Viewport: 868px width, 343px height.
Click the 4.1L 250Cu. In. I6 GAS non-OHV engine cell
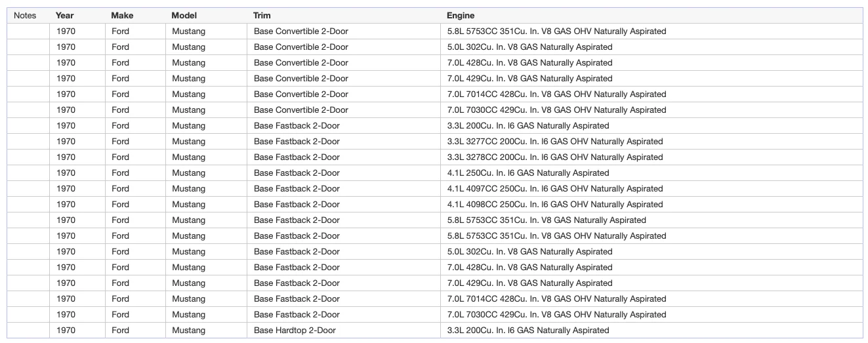pos(528,173)
